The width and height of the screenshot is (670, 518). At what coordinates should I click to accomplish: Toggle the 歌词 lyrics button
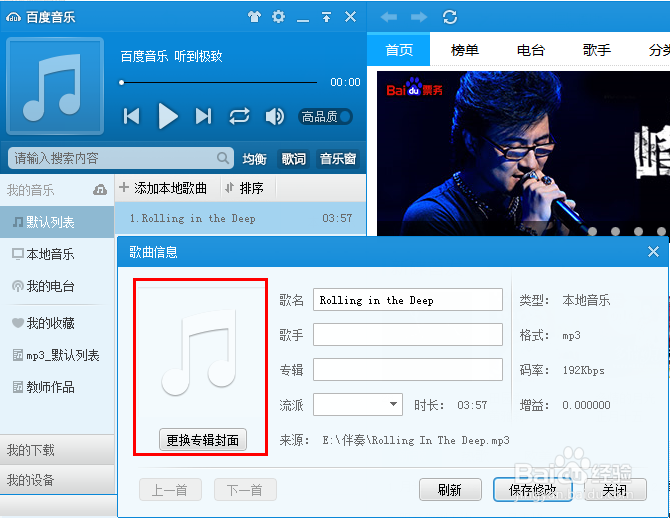click(294, 159)
